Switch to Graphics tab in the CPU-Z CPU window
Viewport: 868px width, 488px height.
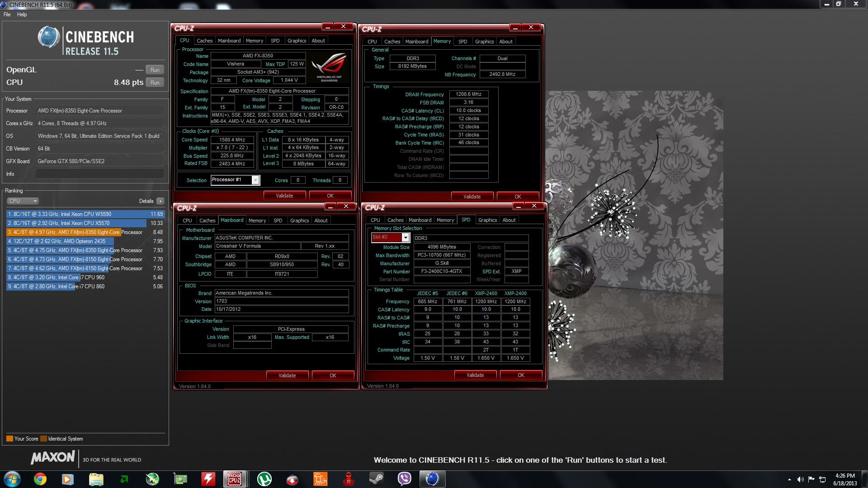click(x=297, y=41)
